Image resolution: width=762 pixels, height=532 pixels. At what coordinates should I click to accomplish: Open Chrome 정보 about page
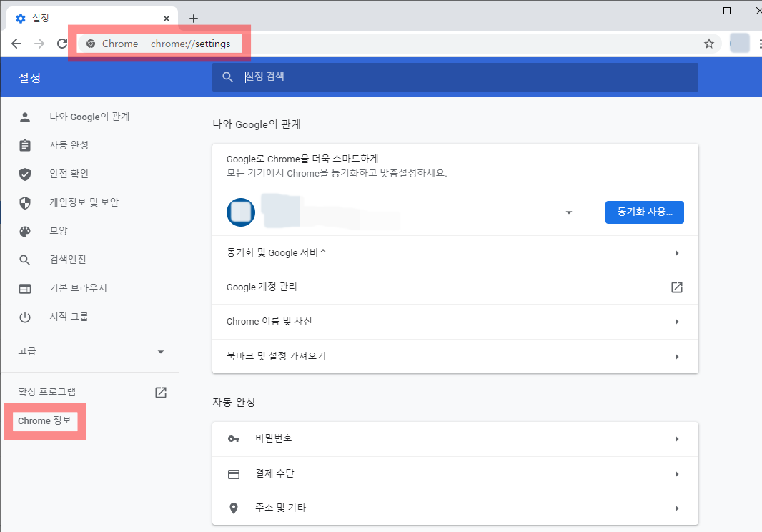pos(45,420)
